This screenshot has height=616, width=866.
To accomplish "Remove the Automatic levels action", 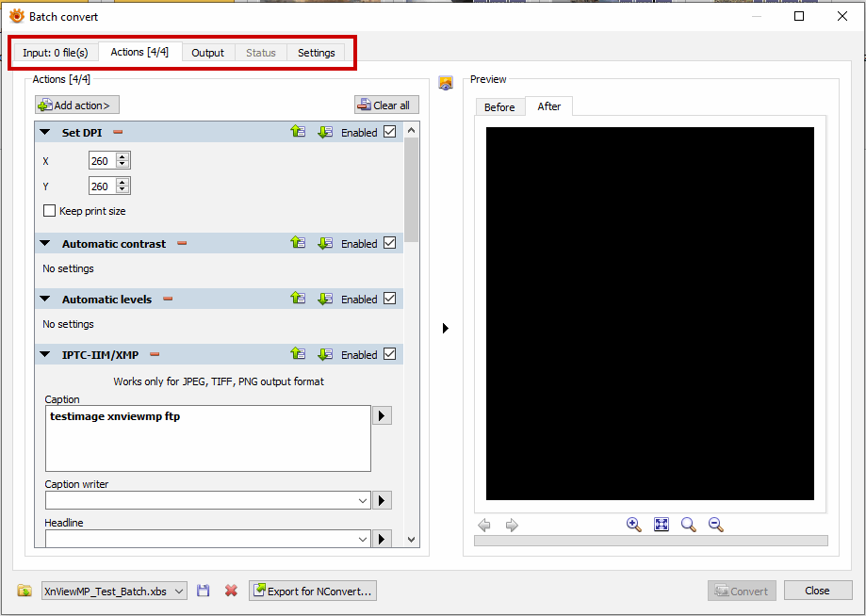I will click(x=168, y=299).
